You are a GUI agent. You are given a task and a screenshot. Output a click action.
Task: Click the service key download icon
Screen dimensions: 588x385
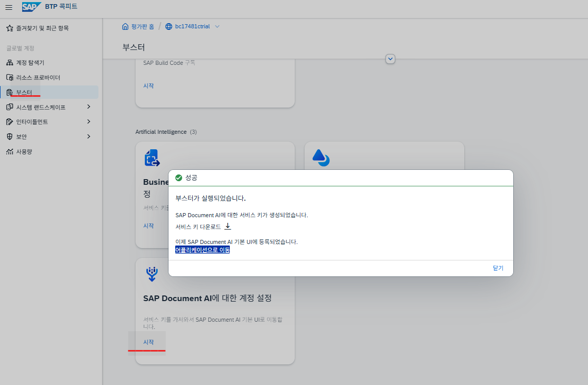click(228, 226)
